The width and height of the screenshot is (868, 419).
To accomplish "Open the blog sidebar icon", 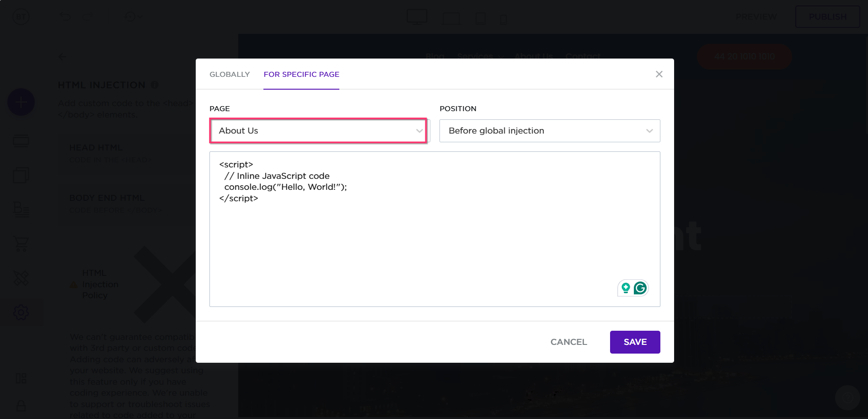I will click(21, 209).
